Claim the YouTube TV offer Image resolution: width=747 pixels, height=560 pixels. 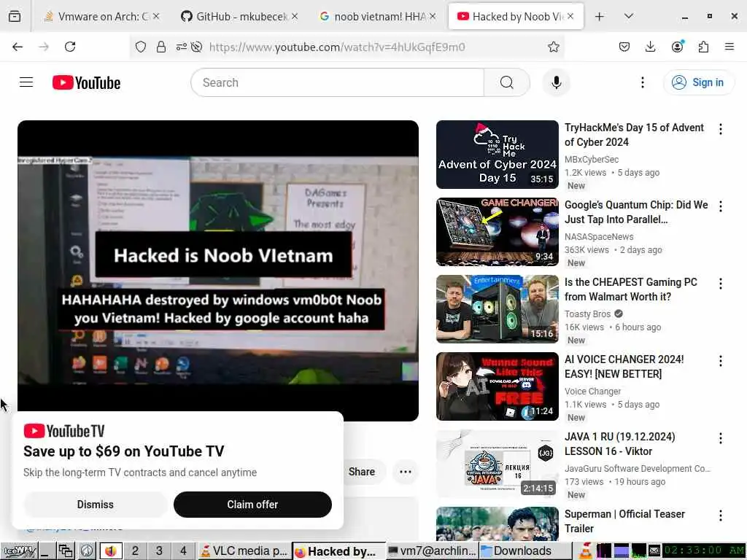click(x=252, y=505)
